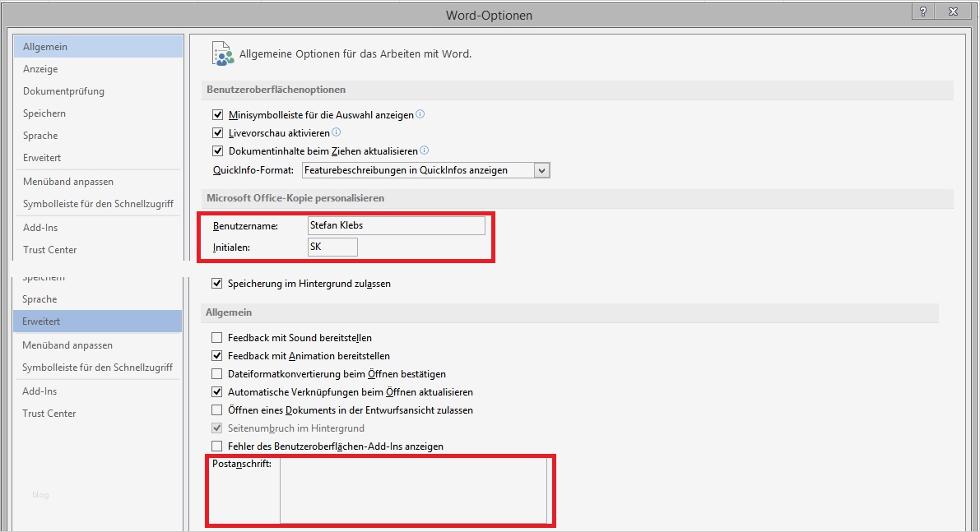The height and width of the screenshot is (532, 980).
Task: Switch to the Dokumentprüfung category
Action: (x=63, y=91)
